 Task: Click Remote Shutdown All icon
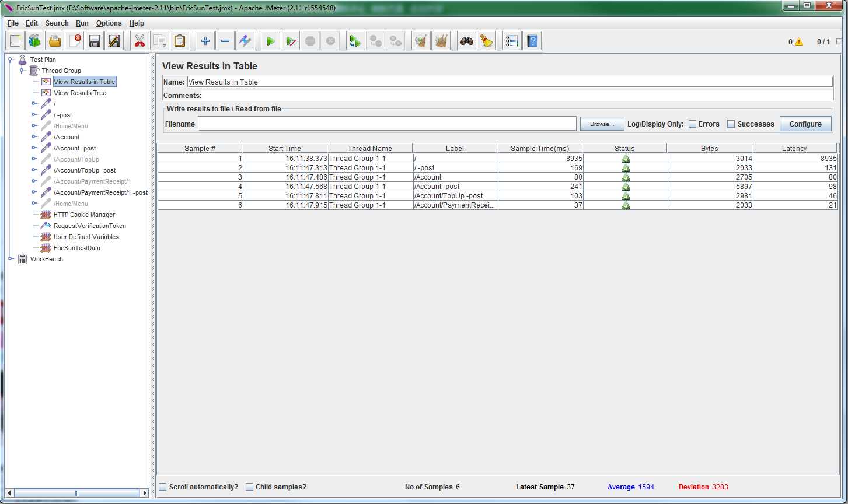[395, 41]
